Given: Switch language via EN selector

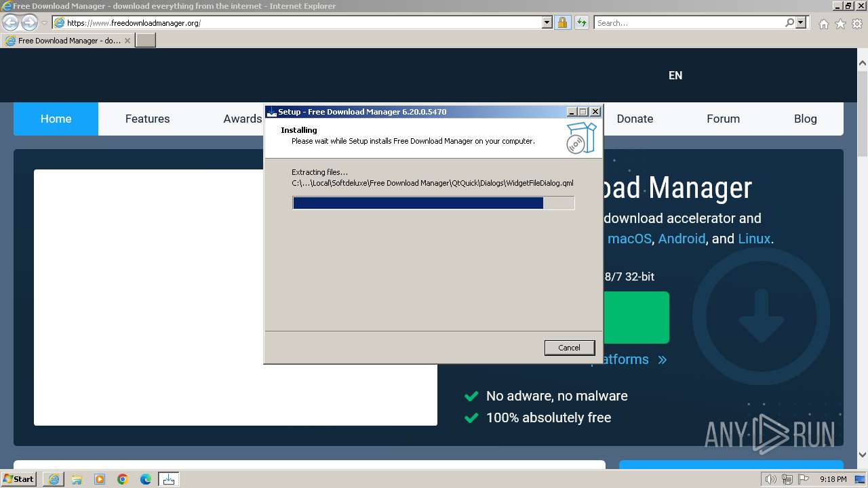Looking at the screenshot, I should pyautogui.click(x=675, y=75).
